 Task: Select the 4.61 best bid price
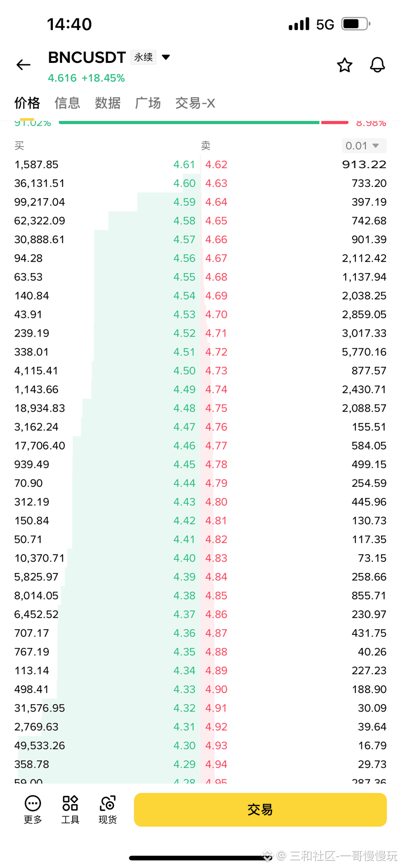[185, 165]
